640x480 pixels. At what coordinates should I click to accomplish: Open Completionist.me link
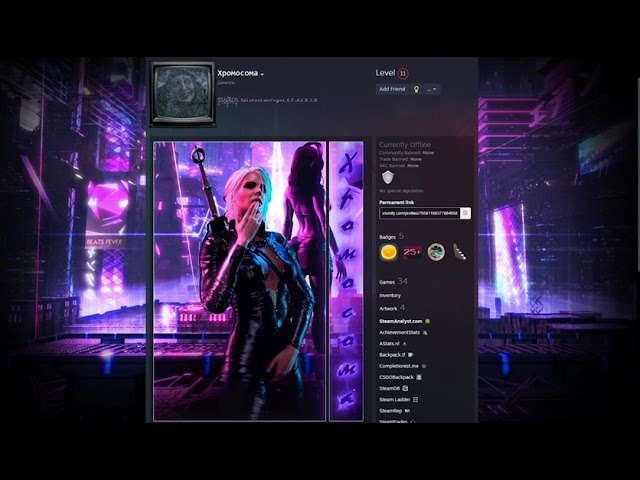click(x=399, y=366)
